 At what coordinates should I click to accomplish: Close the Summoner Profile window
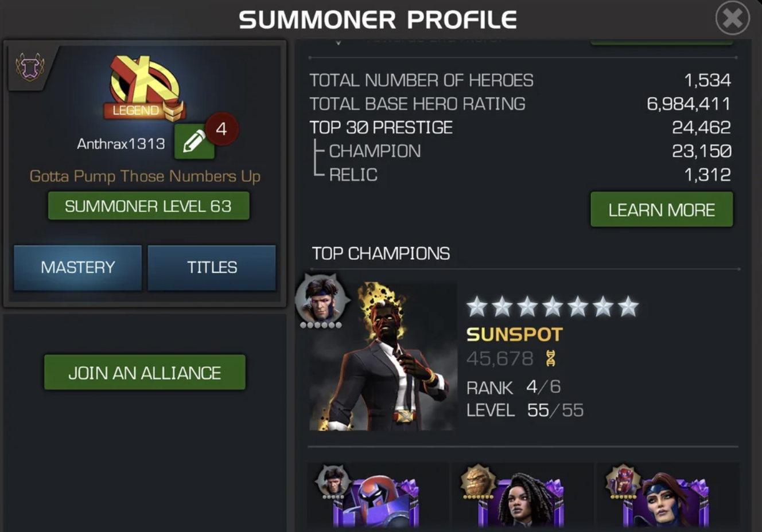point(733,18)
